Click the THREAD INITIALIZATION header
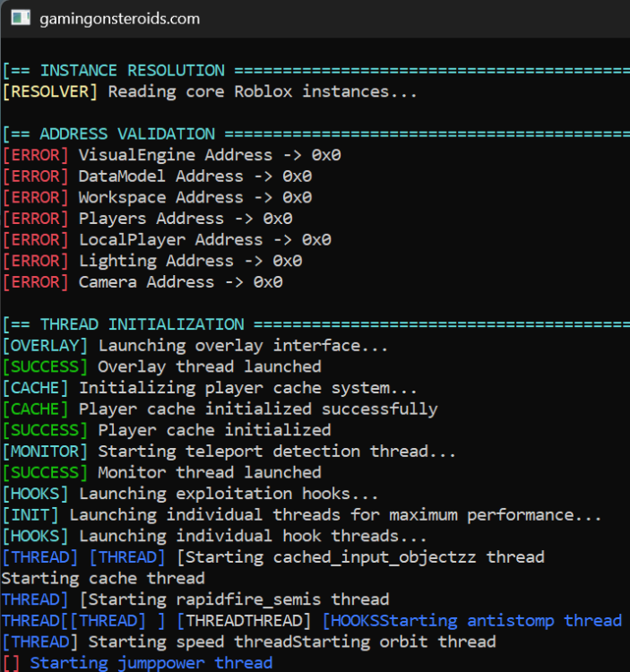Screen dimensions: 630x672 [142, 324]
